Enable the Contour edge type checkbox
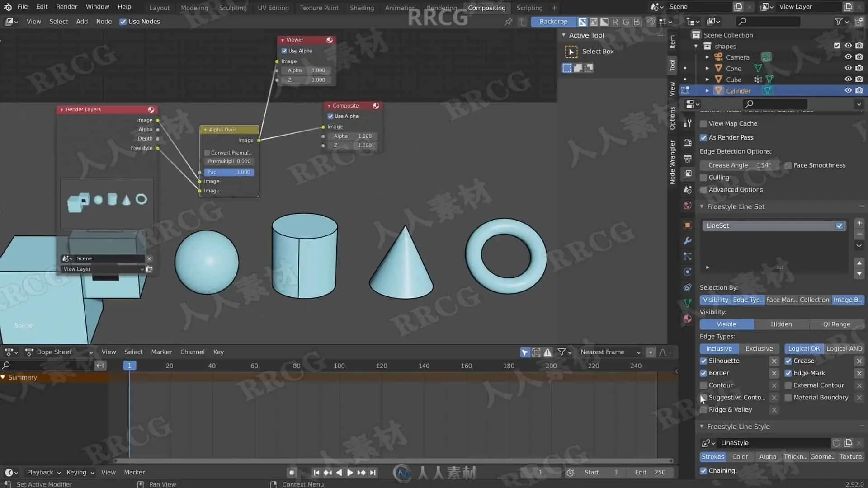 point(703,385)
